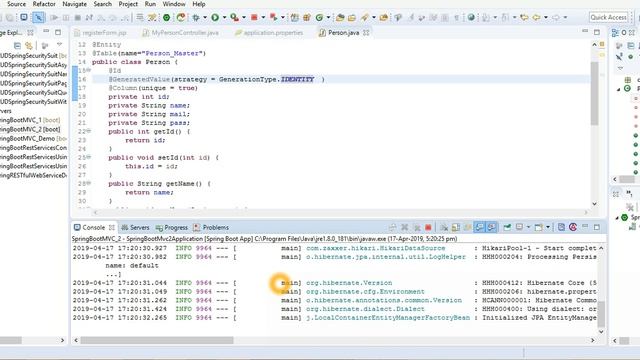Viewport: 640px width, 360px height.
Task: Open the Forward history dropdown arrow
Action: pos(565,18)
